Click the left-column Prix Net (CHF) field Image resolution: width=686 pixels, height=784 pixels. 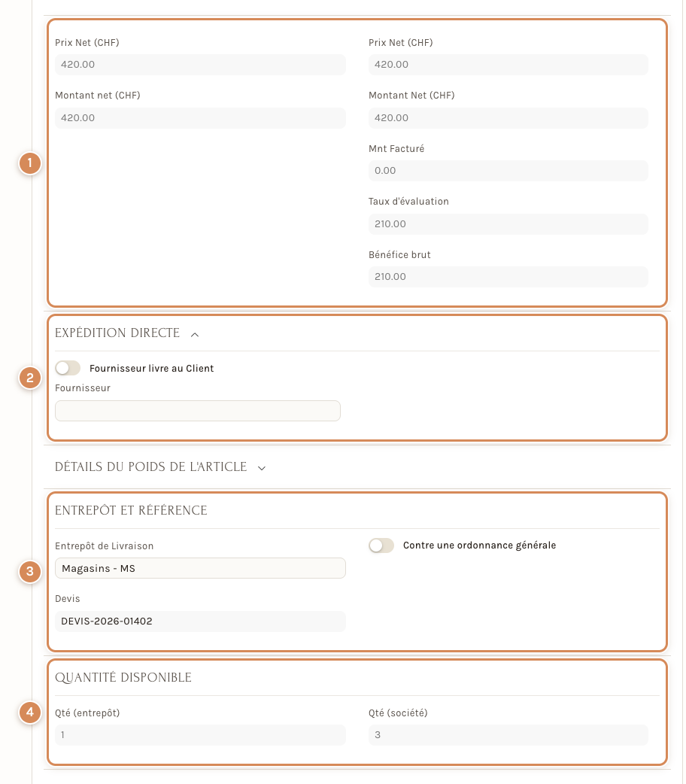[x=200, y=65]
